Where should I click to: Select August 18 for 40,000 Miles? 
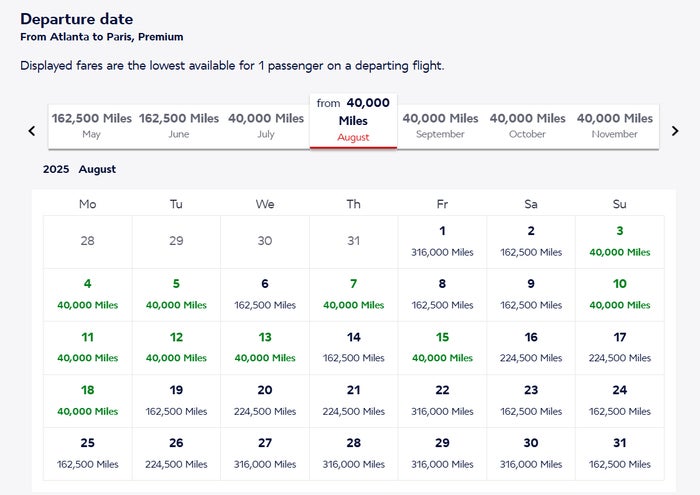click(x=88, y=401)
